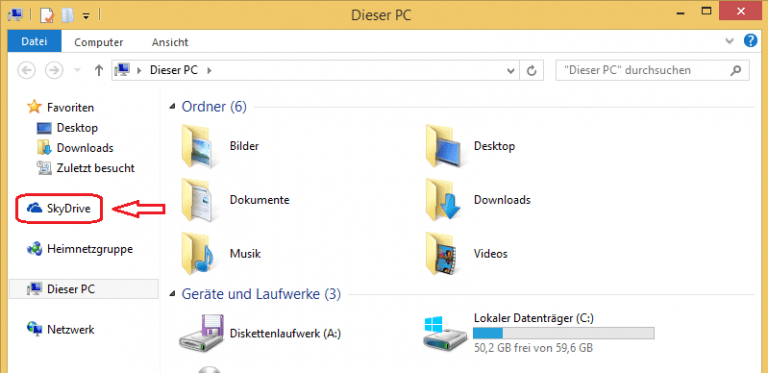Viewport: 768px width, 373px height.
Task: Click the Favoriten star icon
Action: tap(34, 107)
